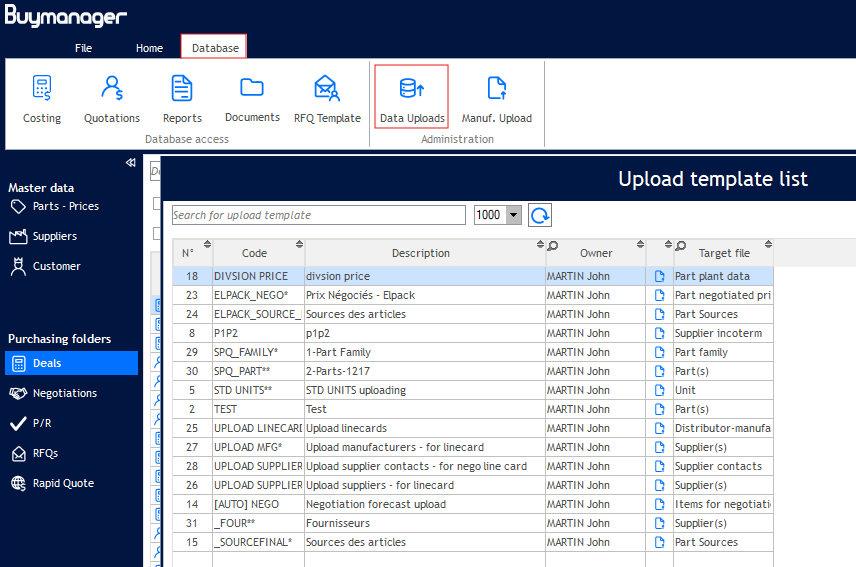Image resolution: width=856 pixels, height=567 pixels.
Task: Select the RFQ Template icon
Action: (327, 99)
